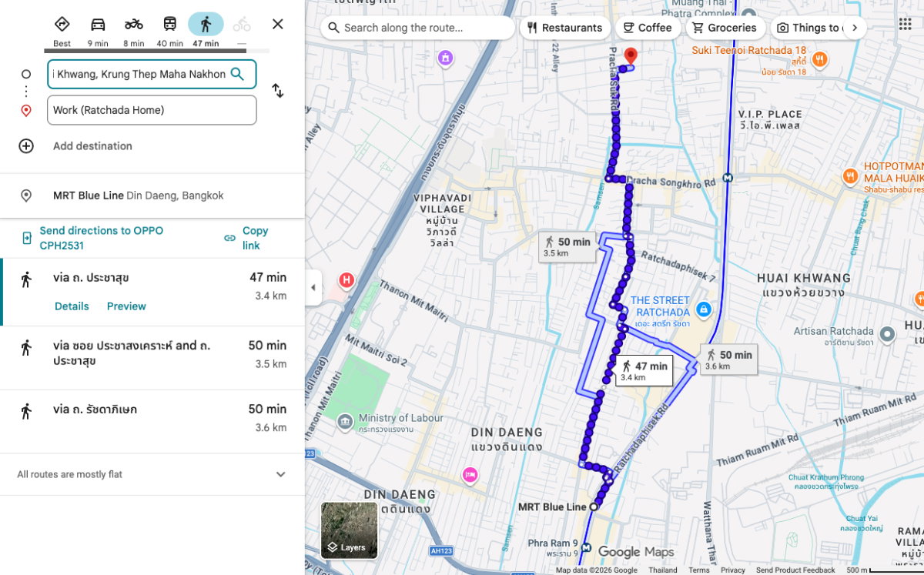
Task: Click the search magnifier in starting point field
Action: 238,74
